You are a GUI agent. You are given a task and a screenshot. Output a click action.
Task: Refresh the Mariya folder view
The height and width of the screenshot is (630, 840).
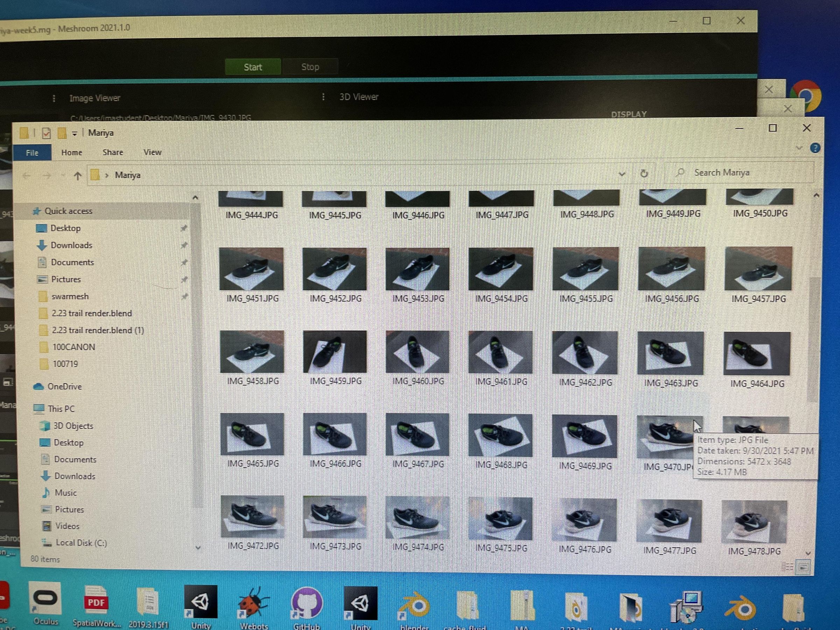[644, 174]
